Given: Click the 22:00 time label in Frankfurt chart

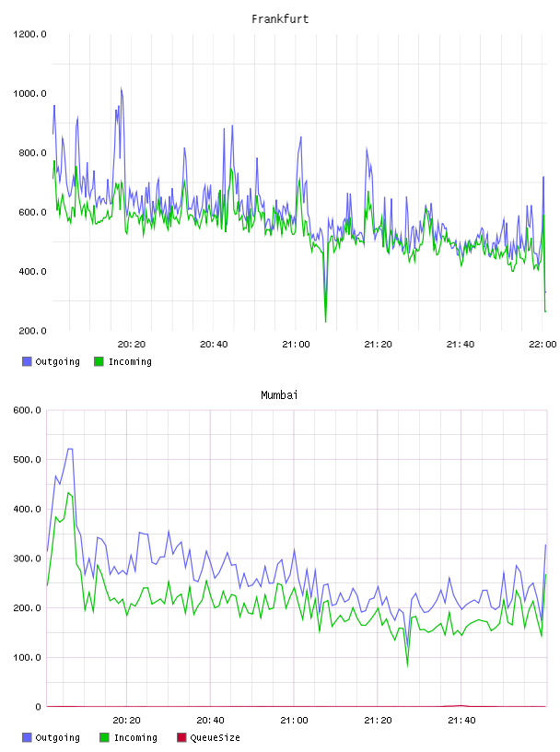Looking at the screenshot, I should click(542, 345).
